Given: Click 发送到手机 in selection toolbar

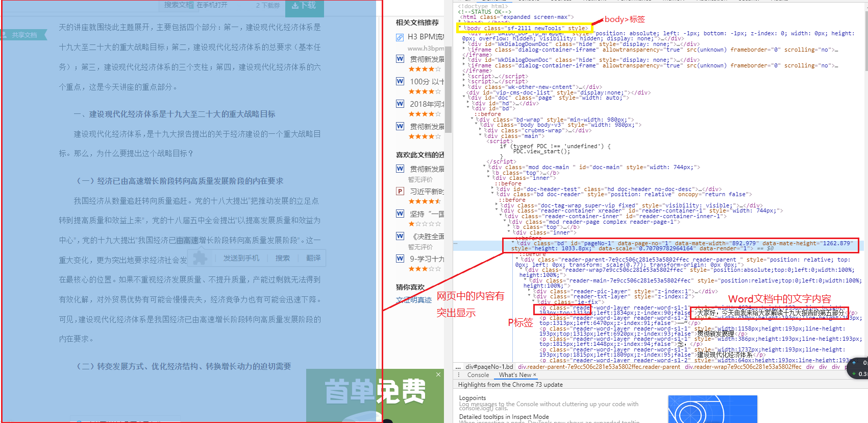Looking at the screenshot, I should 241,258.
